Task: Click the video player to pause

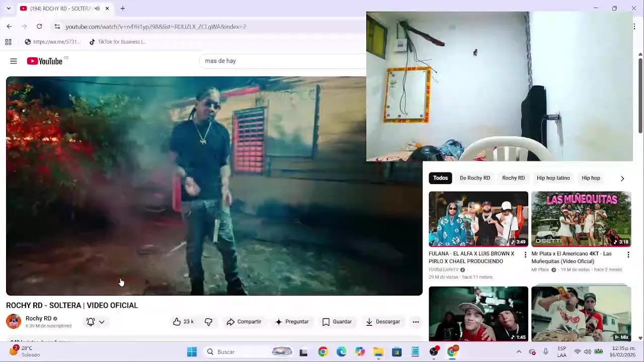Action: pos(214,186)
